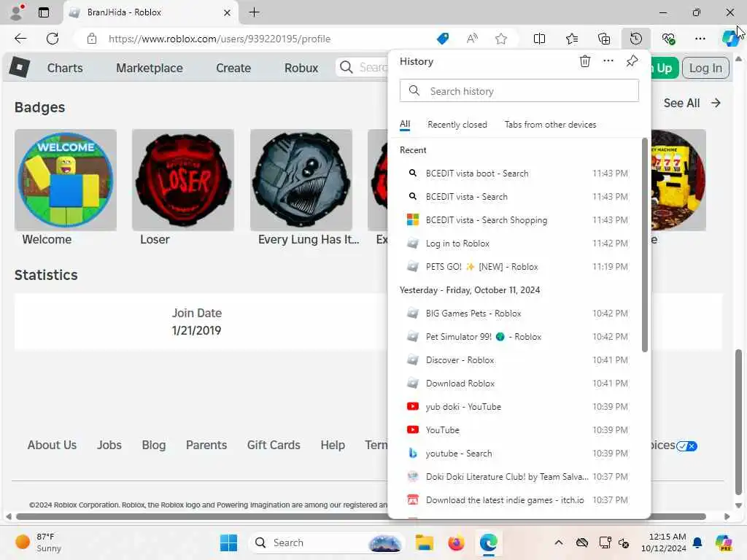Open Welcome badge thumbnail

click(66, 180)
